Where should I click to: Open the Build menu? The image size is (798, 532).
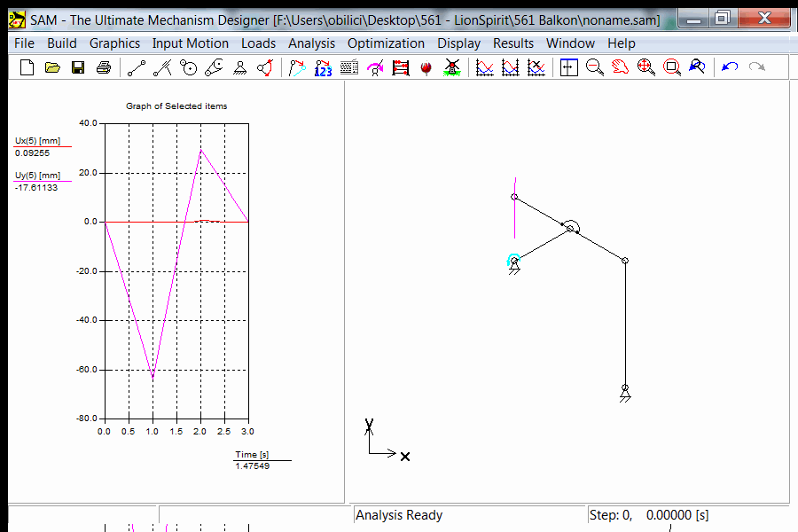coord(62,43)
